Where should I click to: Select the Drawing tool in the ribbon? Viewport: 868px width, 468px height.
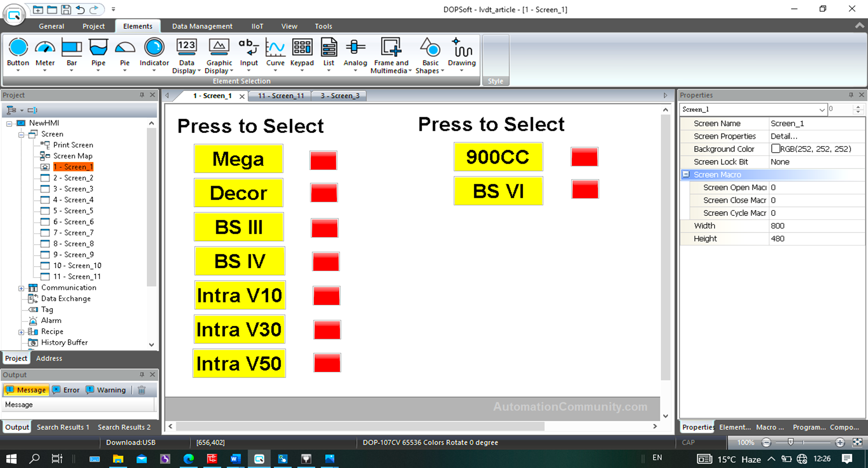coord(461,55)
